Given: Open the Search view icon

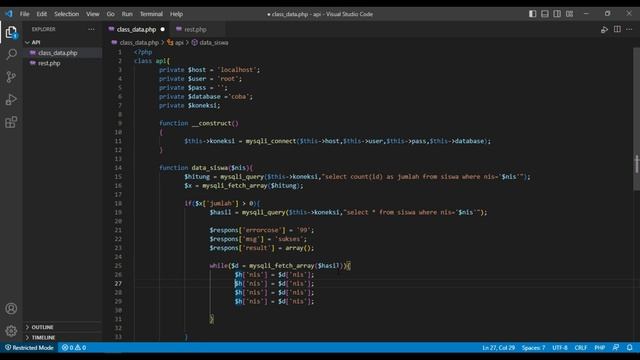Looking at the screenshot, I should pos(11,54).
